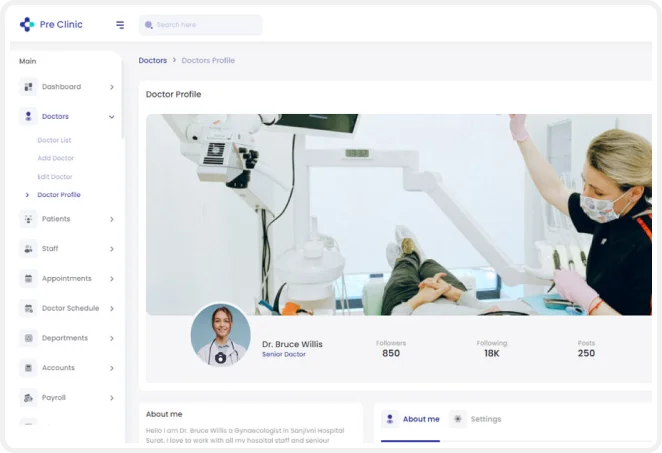Expand the Appointments menu chevron
Screen dimensions: 662x453
(x=112, y=279)
